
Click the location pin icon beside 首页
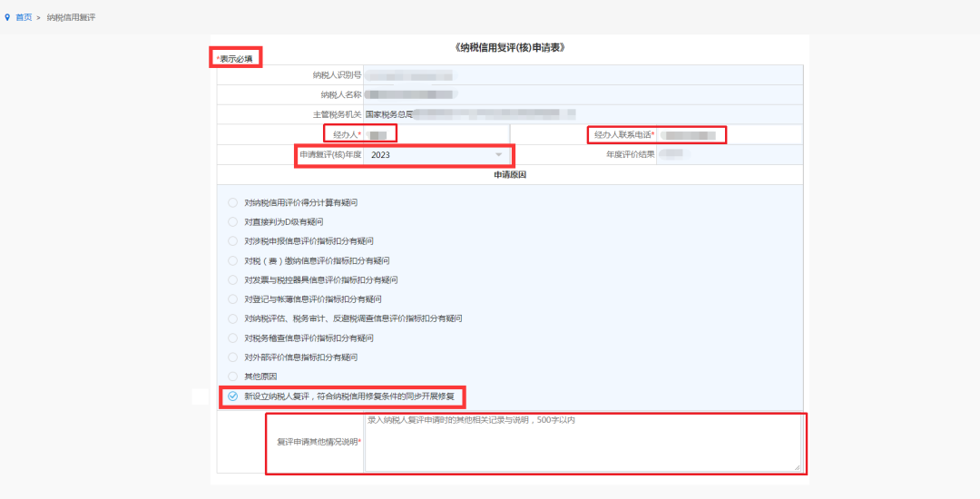pos(7,17)
